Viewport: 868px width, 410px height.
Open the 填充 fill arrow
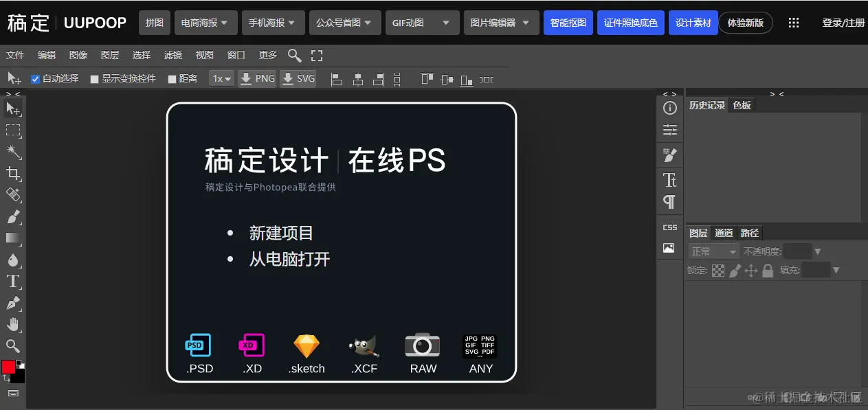point(836,271)
